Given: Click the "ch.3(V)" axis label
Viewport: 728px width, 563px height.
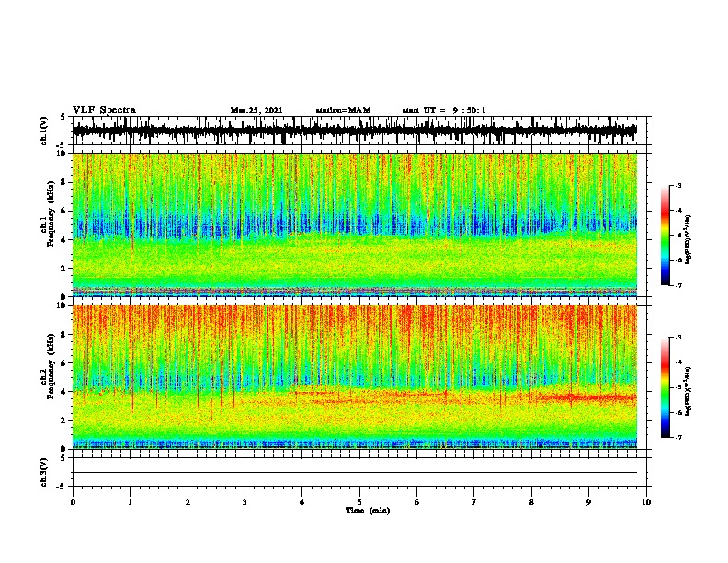Looking at the screenshot, I should [x=43, y=472].
